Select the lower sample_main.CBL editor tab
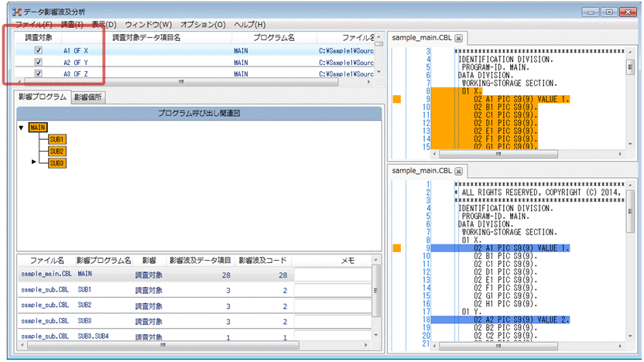 422,171
